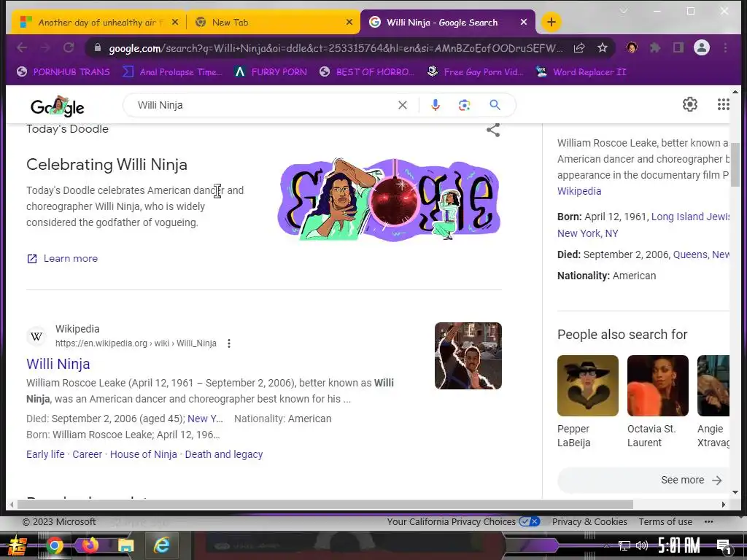Image resolution: width=747 pixels, height=560 pixels.
Task: Open Learn more link under Doodle
Action: [63, 259]
